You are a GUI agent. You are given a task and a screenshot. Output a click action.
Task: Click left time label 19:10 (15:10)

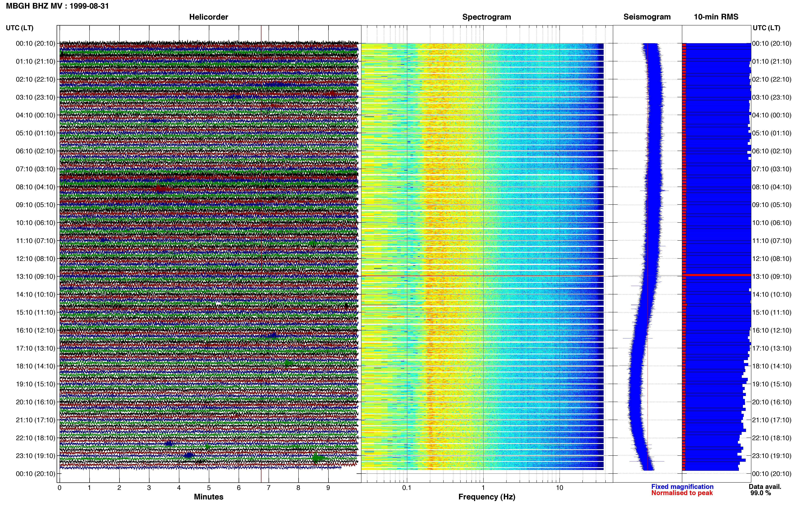coord(36,384)
